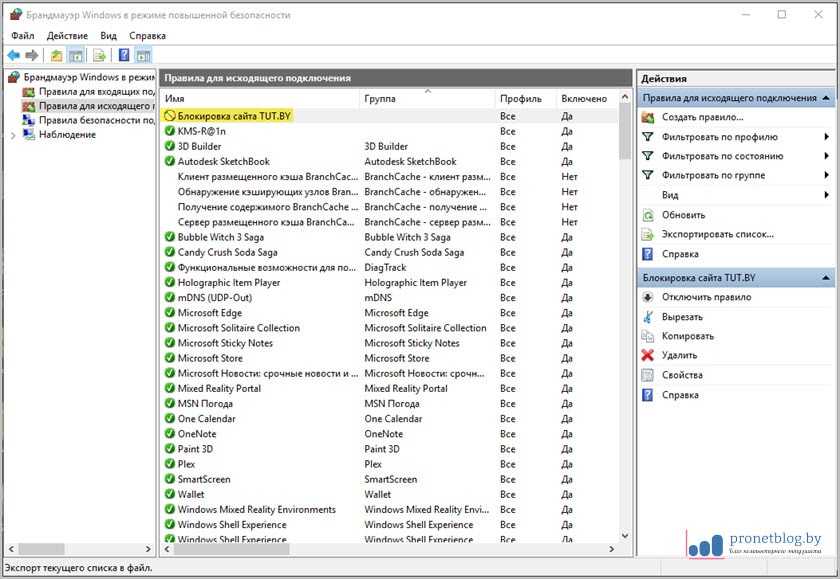Click the blue Help icon in the toolbar
Image resolution: width=840 pixels, height=579 pixels.
tap(124, 55)
